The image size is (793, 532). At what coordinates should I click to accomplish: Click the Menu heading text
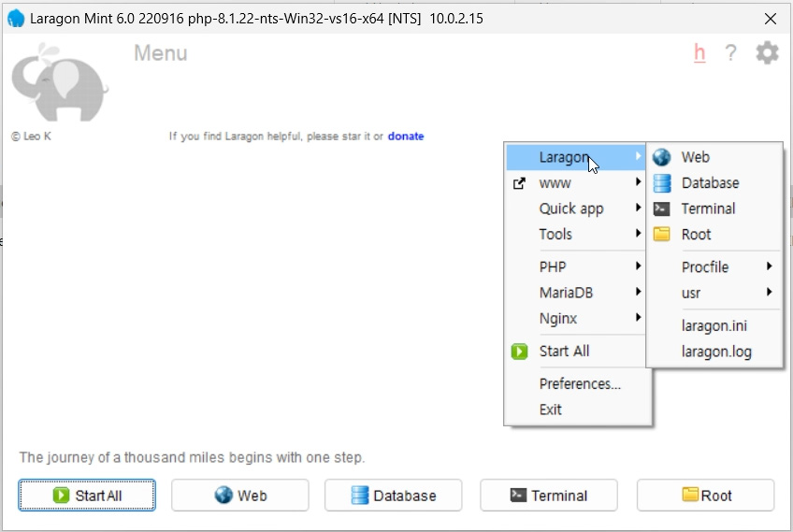(160, 53)
